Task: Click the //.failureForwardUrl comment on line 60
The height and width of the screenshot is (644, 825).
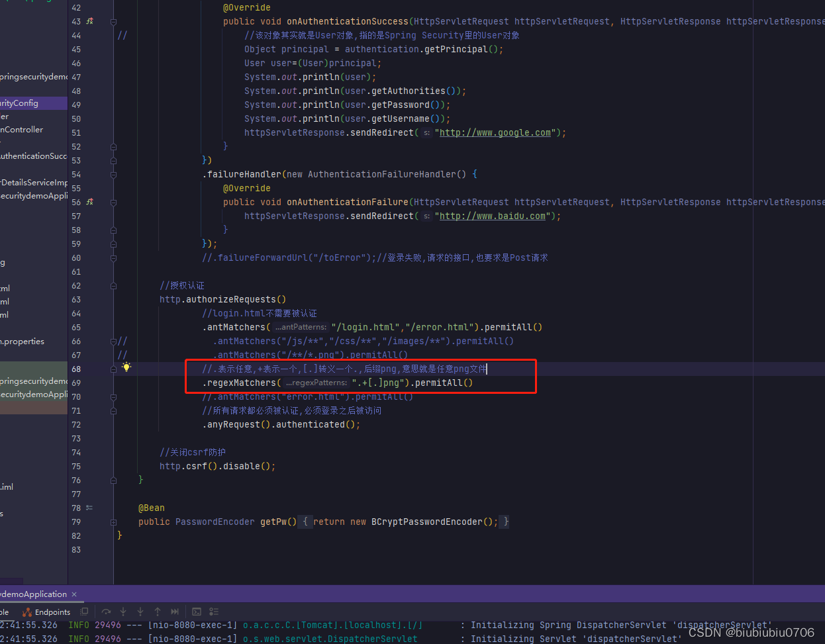Action: tap(375, 257)
